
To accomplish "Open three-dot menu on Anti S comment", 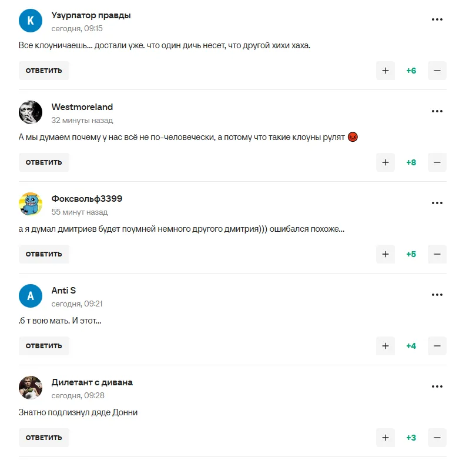I will pos(437,295).
